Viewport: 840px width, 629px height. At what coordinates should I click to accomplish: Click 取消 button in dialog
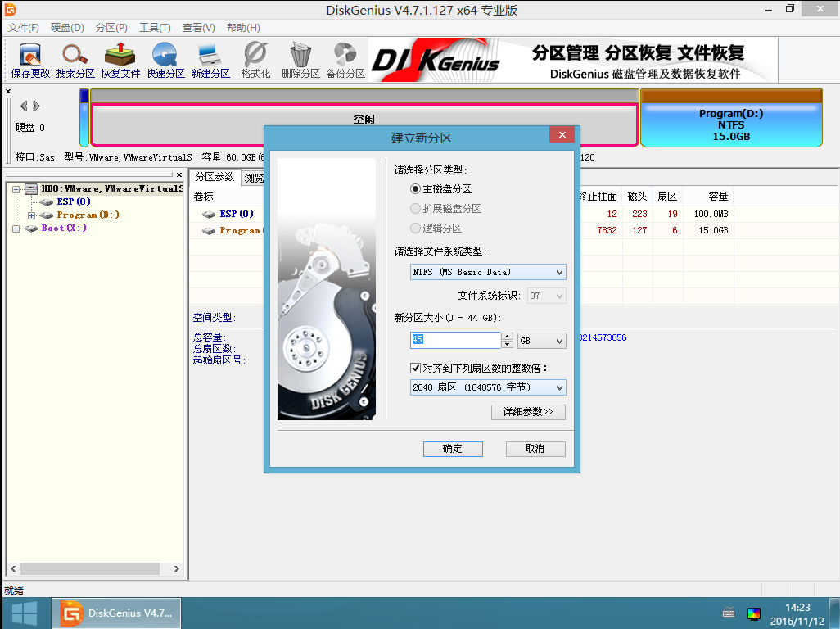coord(535,449)
